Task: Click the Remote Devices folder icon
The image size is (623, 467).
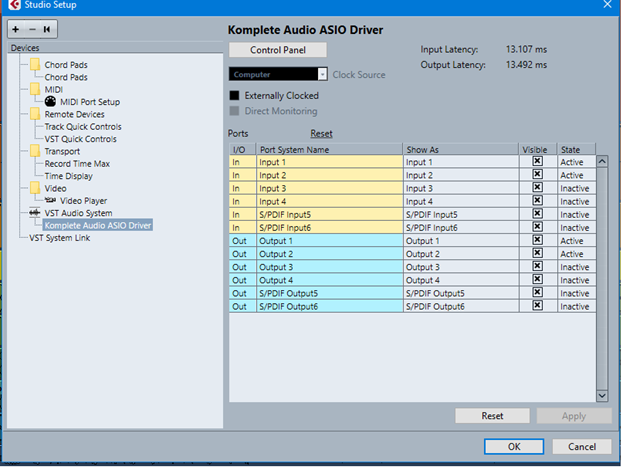Action: [35, 114]
